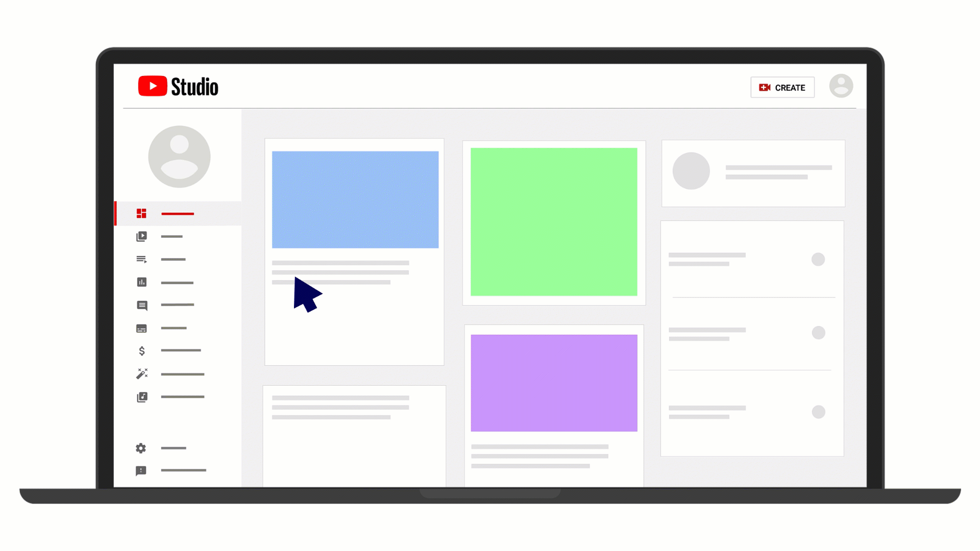This screenshot has width=980, height=551.
Task: Open the Content/Videos section icon
Action: 142,236
